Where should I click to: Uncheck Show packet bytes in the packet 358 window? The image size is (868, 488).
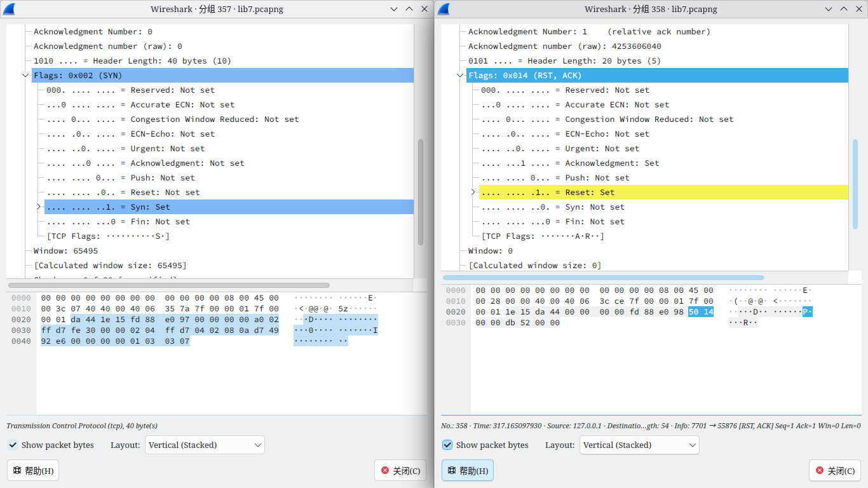click(447, 445)
